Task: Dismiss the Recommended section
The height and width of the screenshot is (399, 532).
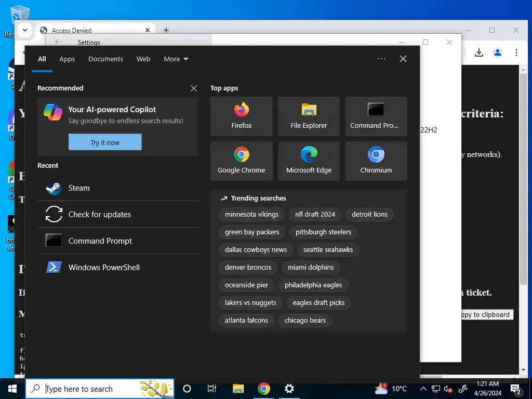Action: [x=194, y=88]
